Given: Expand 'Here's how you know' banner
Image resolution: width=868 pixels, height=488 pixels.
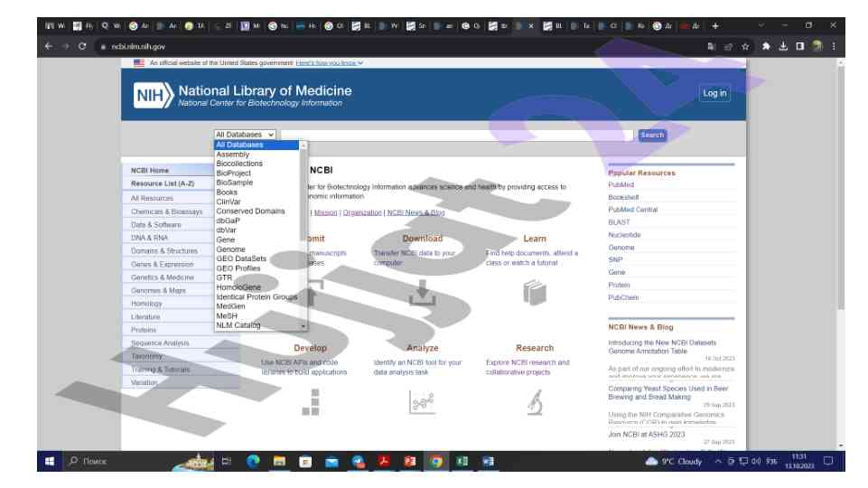Looking at the screenshot, I should click(330, 63).
